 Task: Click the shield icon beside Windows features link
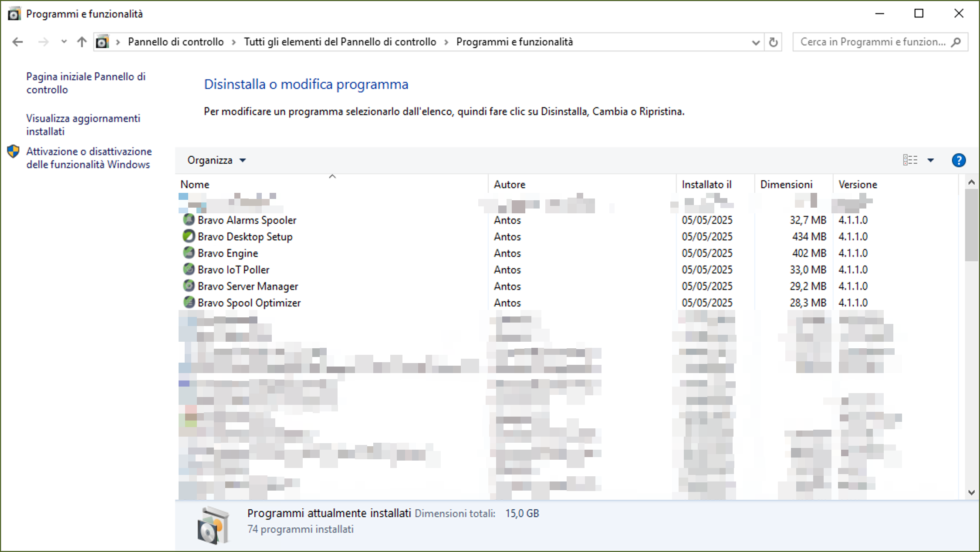pos(14,151)
